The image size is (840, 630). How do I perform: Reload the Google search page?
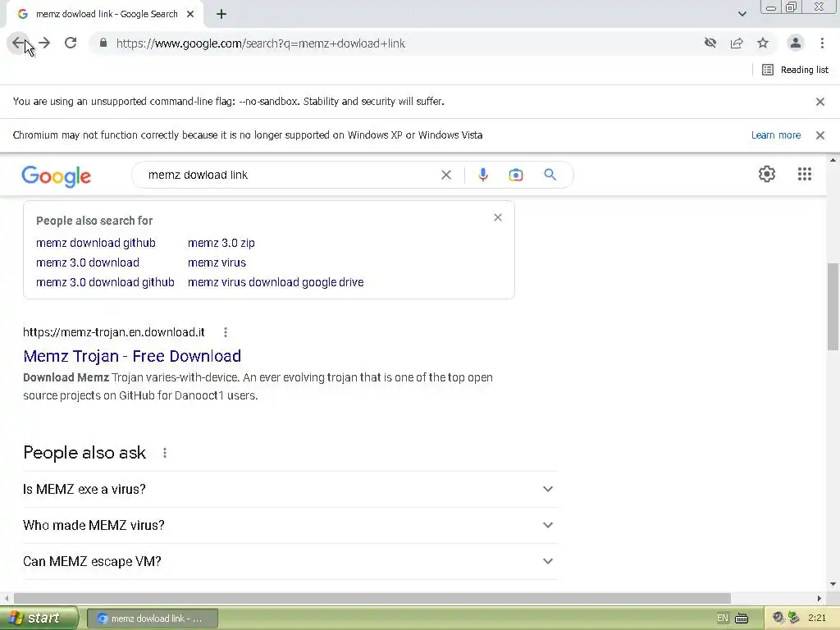pos(71,43)
